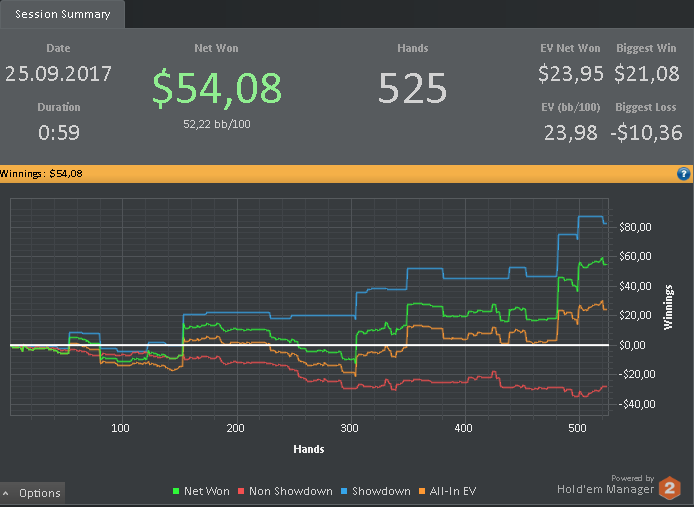Click the -$40,00 axis label
This screenshot has height=507, width=694.
click(x=636, y=404)
